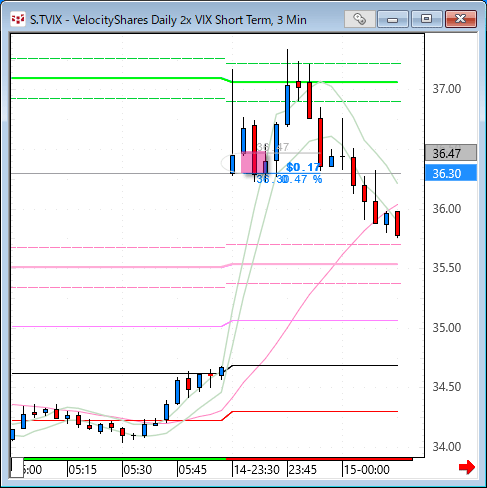Click the 34.50 price axis label
Screen dimensions: 487x488
(x=447, y=387)
